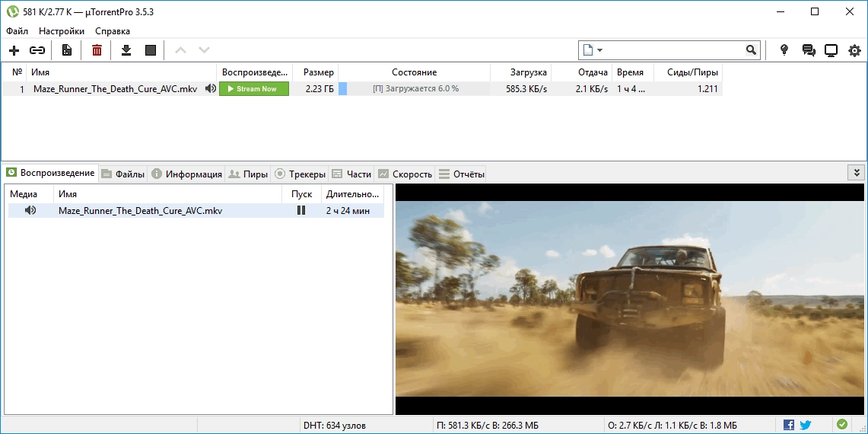Click the Twitter icon in status bar
This screenshot has height=434, width=868.
click(806, 426)
